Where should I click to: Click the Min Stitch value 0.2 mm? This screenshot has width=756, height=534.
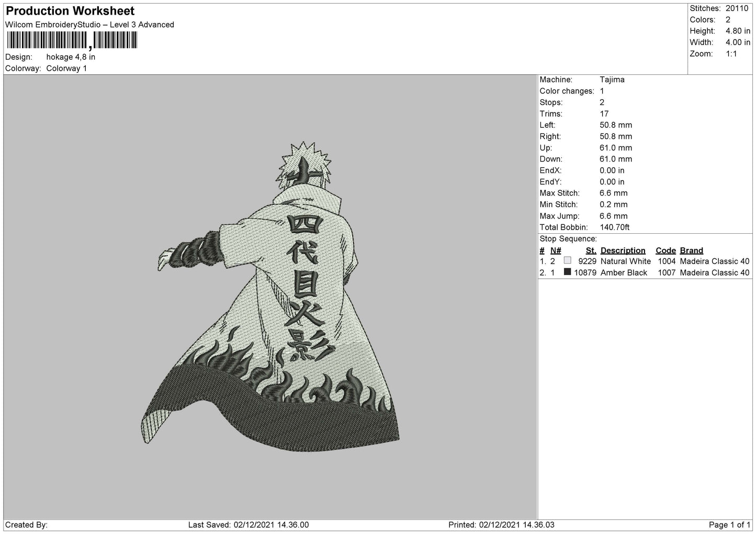pyautogui.click(x=614, y=204)
